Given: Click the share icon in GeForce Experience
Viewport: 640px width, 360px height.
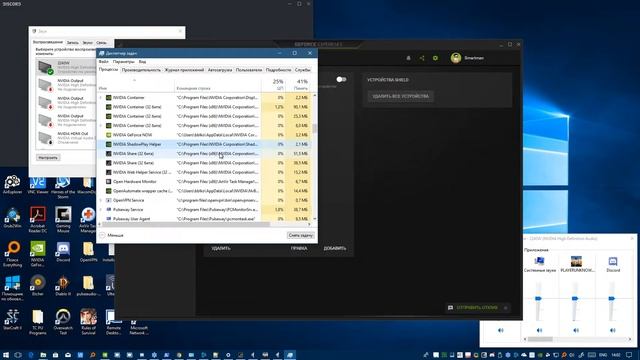Looking at the screenshot, I should tap(422, 58).
